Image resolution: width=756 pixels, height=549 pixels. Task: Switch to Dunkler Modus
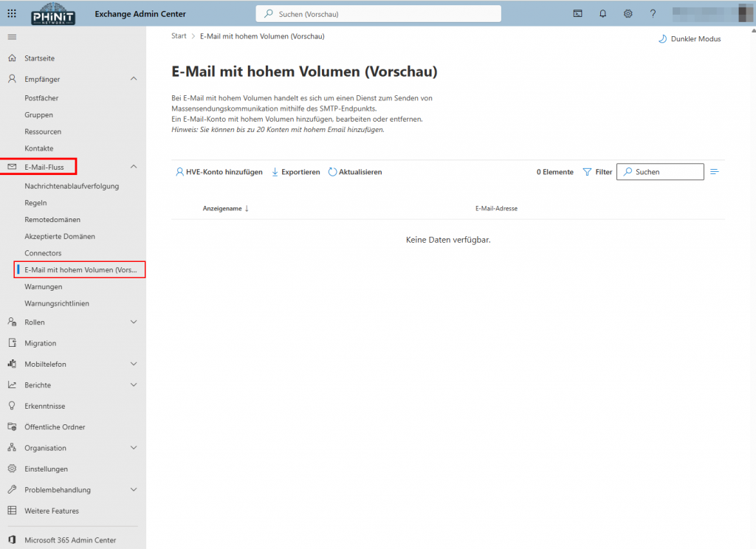click(689, 38)
